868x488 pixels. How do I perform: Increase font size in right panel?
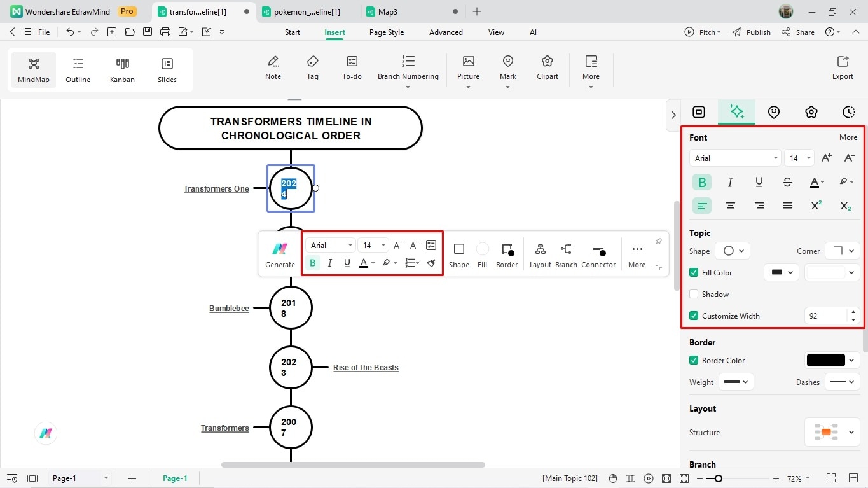tap(826, 158)
